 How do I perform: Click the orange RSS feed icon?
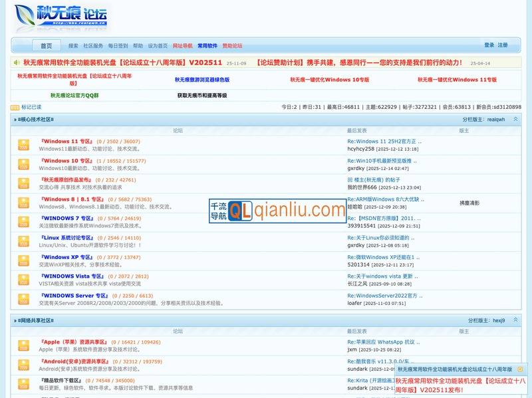(15, 107)
